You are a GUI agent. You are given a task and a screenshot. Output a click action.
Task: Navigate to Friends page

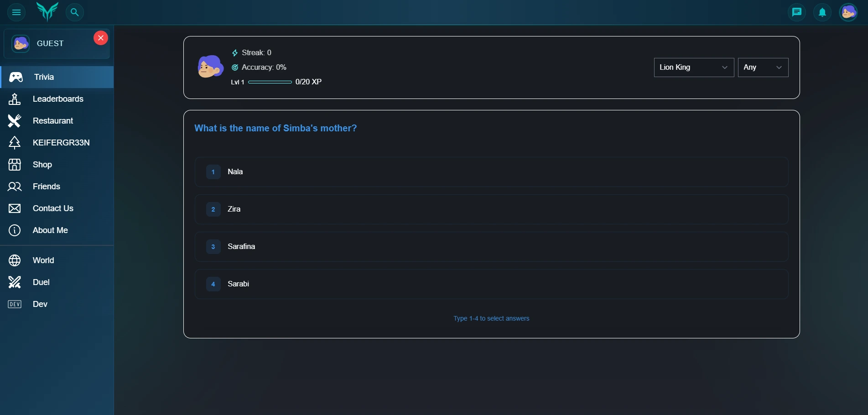(57, 187)
